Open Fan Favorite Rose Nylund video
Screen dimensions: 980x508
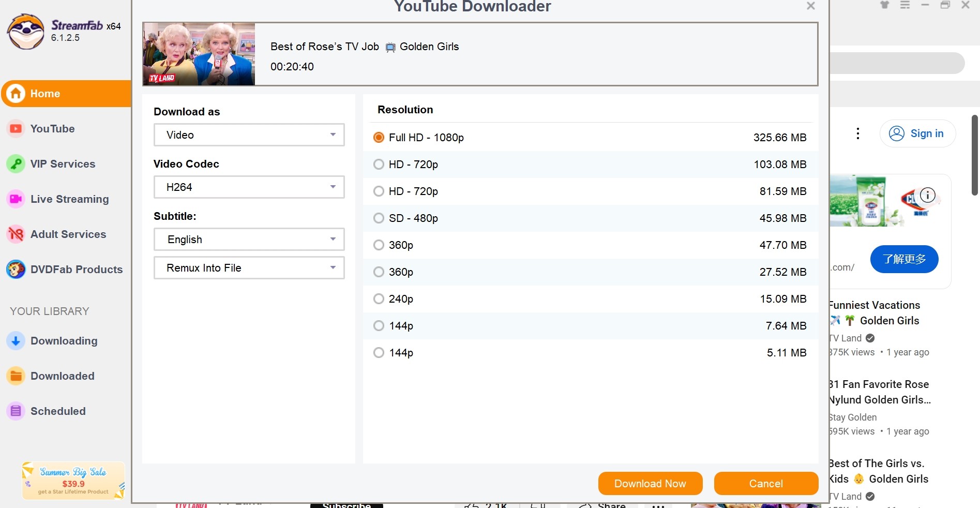880,392
